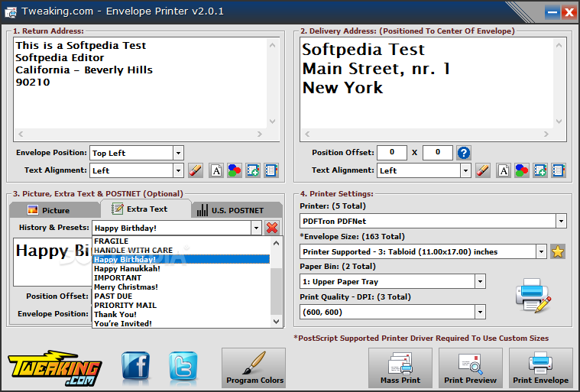
Task: Save return address with plus icon
Action: 253,170
